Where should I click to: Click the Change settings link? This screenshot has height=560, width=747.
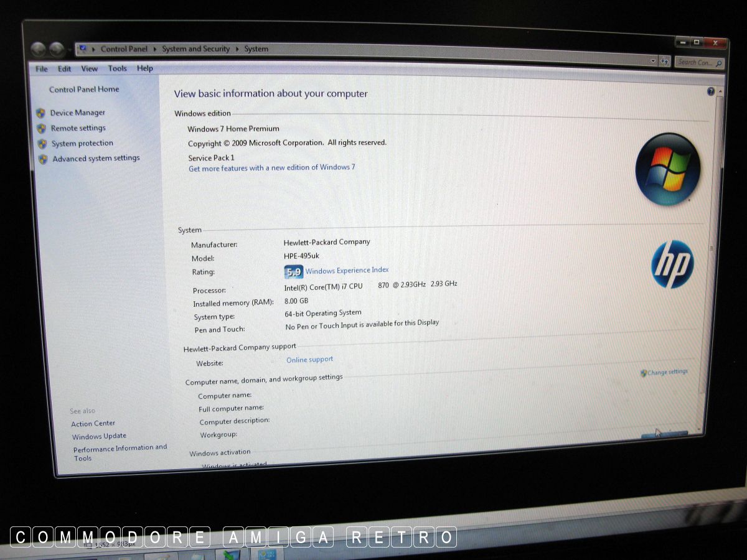(x=667, y=372)
